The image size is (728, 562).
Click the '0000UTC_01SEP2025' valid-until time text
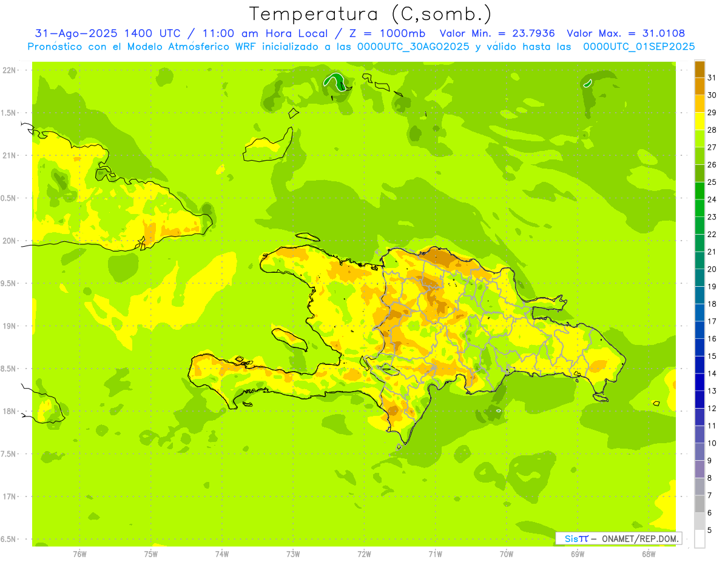(x=639, y=47)
